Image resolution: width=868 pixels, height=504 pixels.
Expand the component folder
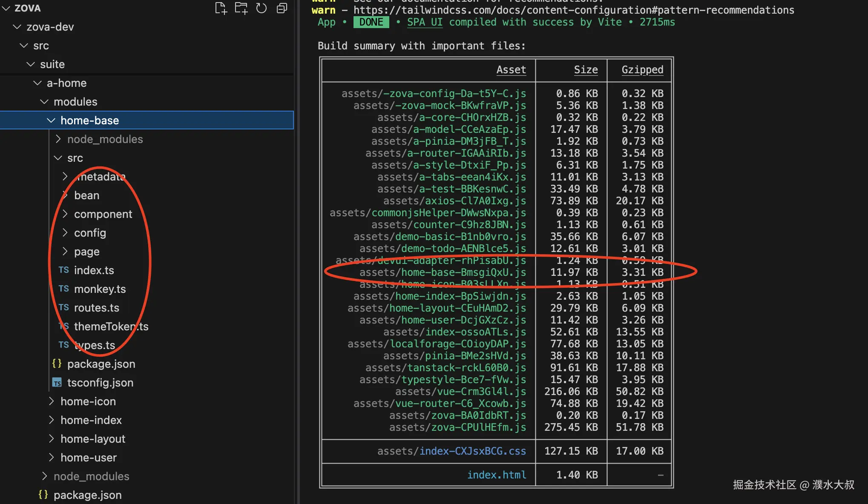click(103, 214)
